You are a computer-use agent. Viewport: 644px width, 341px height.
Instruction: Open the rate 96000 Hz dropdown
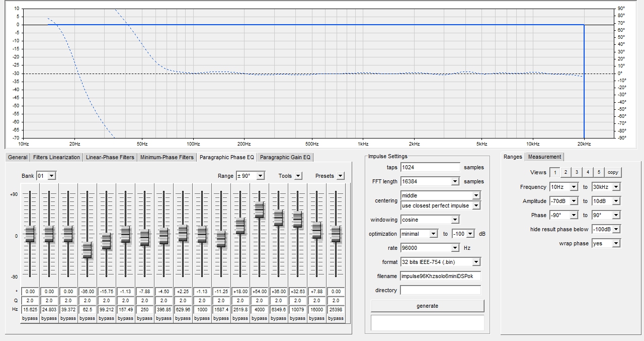(455, 248)
